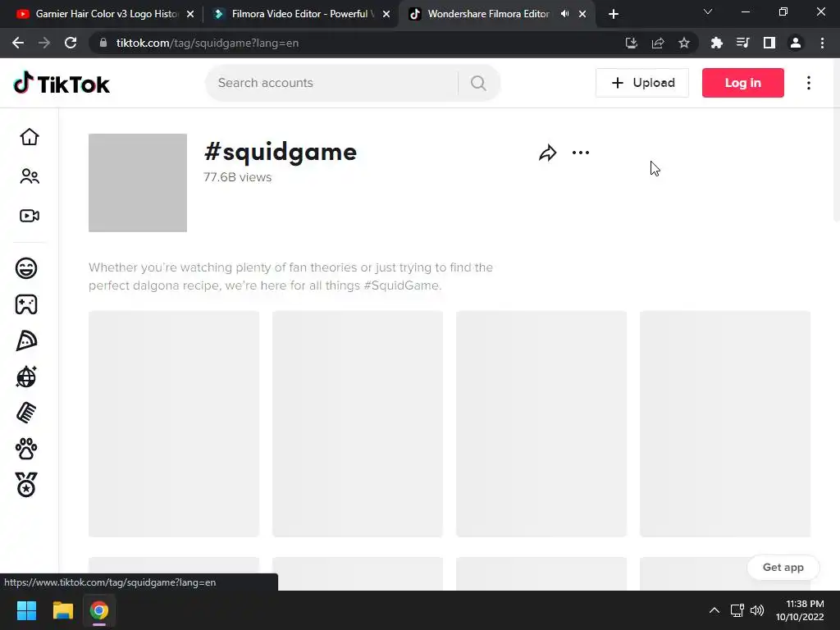Image resolution: width=840 pixels, height=630 pixels.
Task: Open third video placeholder in top row
Action: (x=541, y=424)
